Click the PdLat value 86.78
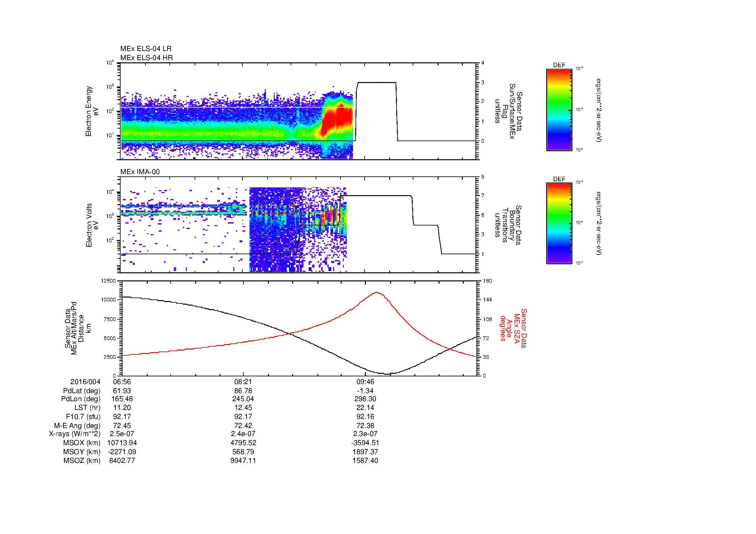 (243, 391)
